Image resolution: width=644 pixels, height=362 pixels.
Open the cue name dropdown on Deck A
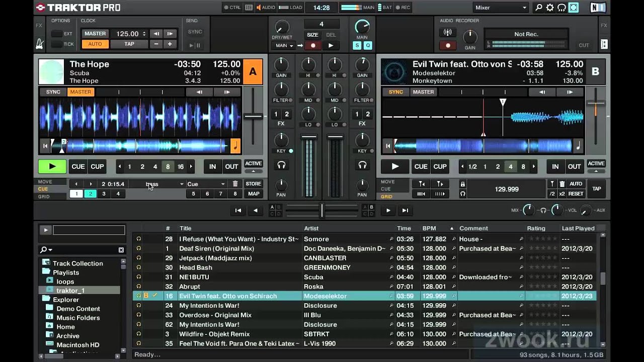click(182, 184)
